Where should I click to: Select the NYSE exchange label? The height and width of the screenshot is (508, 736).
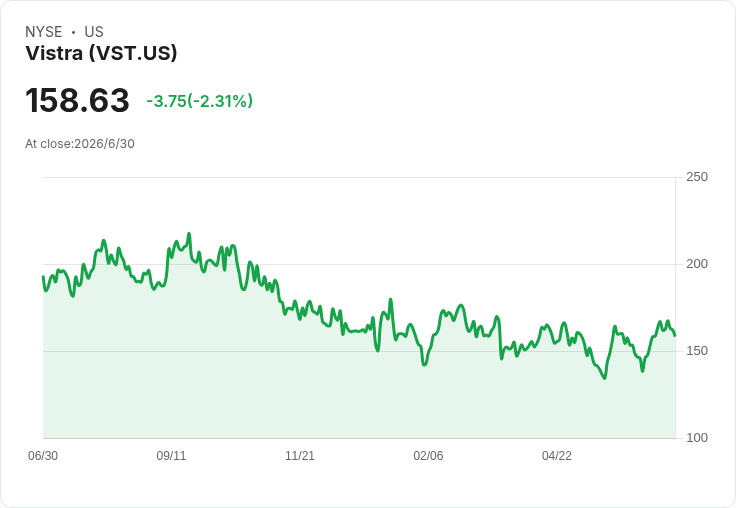click(x=44, y=32)
